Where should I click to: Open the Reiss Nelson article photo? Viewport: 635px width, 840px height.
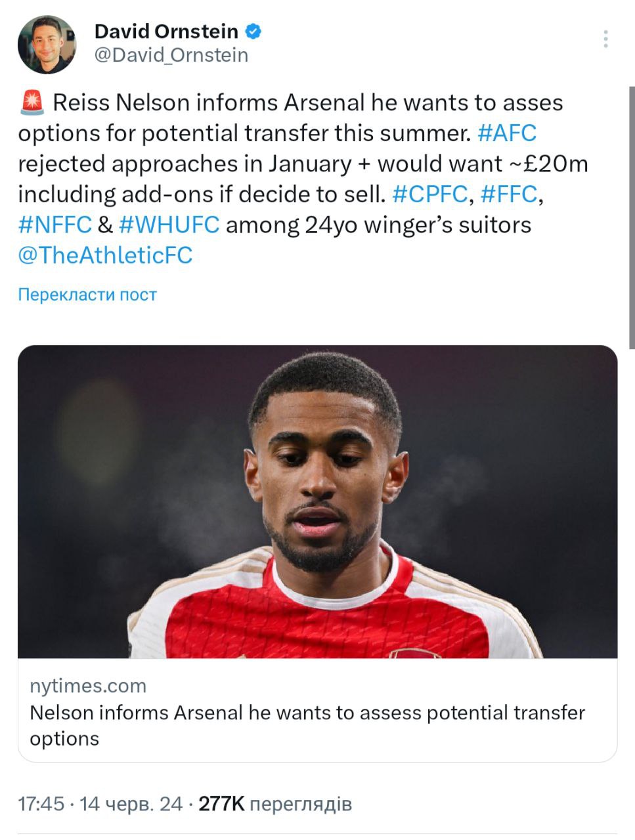317,501
